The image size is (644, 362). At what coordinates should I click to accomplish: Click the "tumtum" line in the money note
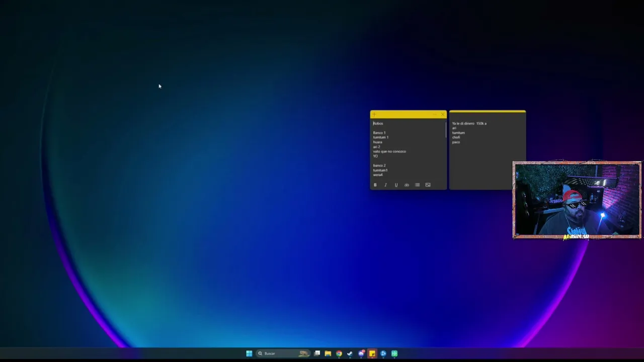[458, 133]
